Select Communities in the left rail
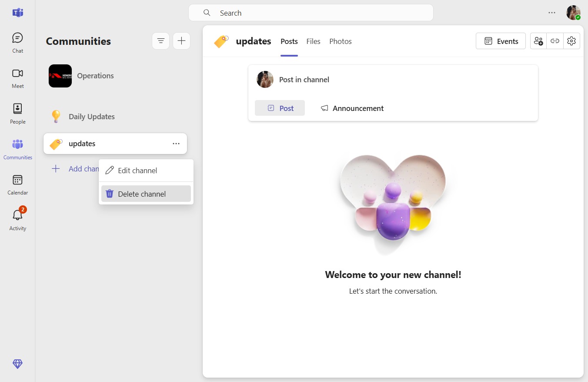This screenshot has width=588, height=382. [x=17, y=149]
